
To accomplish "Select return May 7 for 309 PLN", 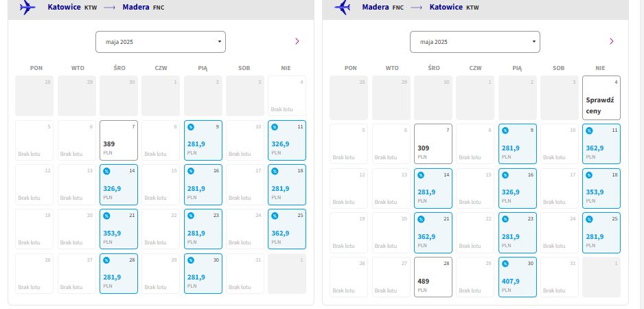I will tap(433, 144).
